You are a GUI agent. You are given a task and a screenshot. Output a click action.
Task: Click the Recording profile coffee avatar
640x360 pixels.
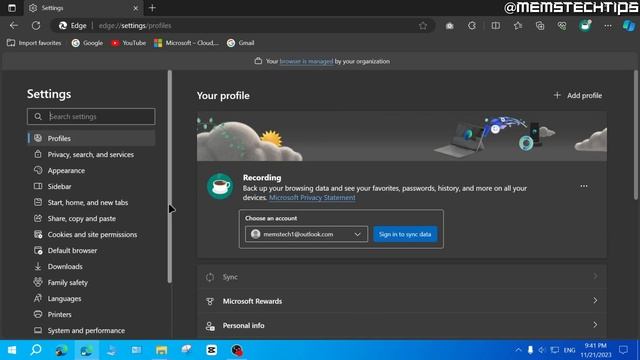220,186
